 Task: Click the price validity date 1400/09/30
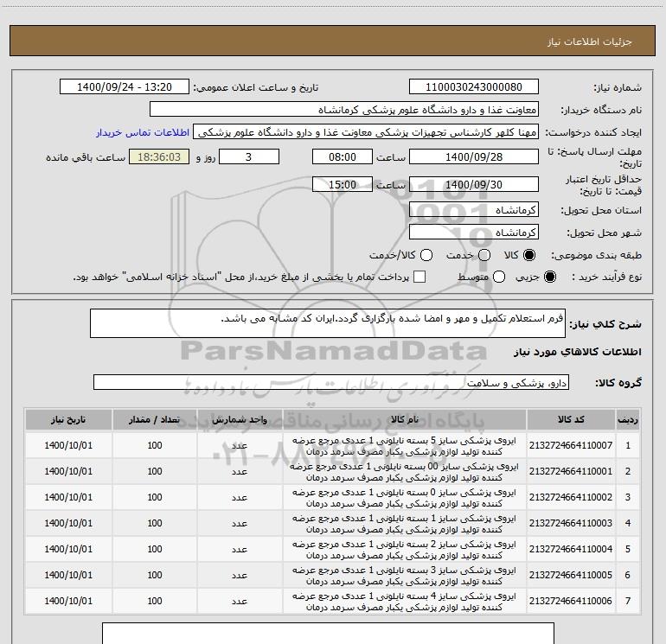click(x=474, y=184)
